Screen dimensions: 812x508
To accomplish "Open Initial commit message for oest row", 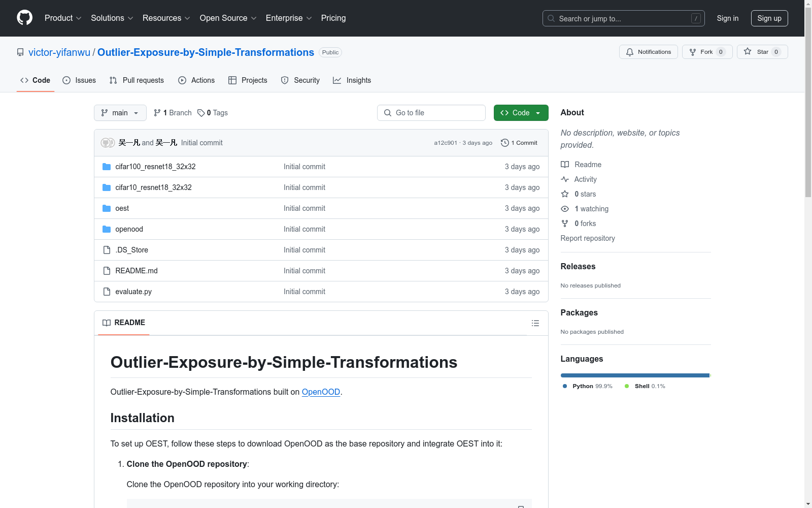I will click(x=304, y=208).
